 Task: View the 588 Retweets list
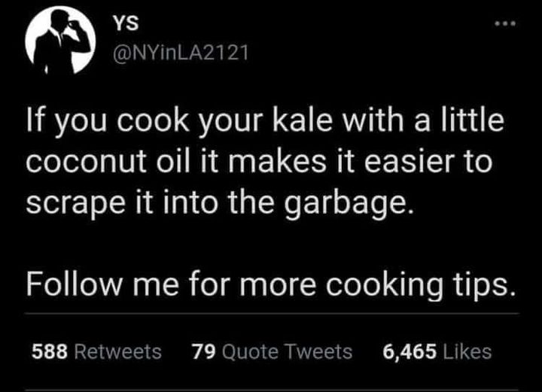click(x=97, y=351)
